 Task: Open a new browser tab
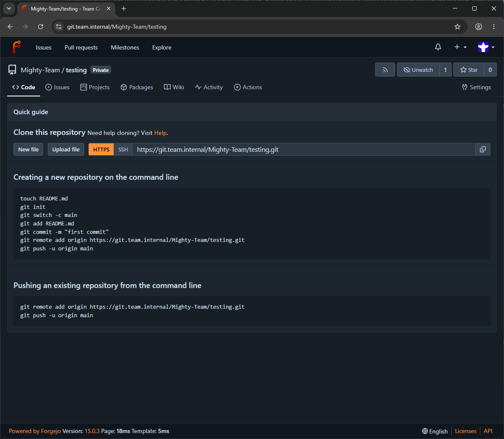coord(124,9)
